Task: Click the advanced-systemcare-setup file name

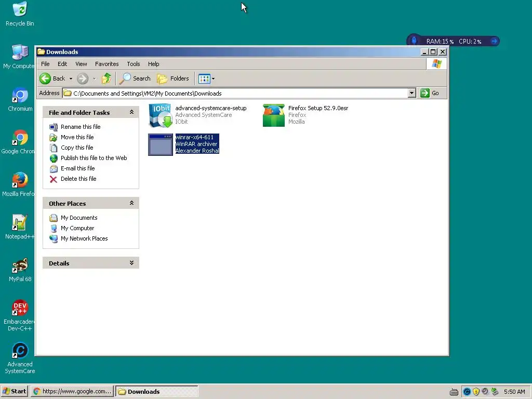Action: [211, 108]
